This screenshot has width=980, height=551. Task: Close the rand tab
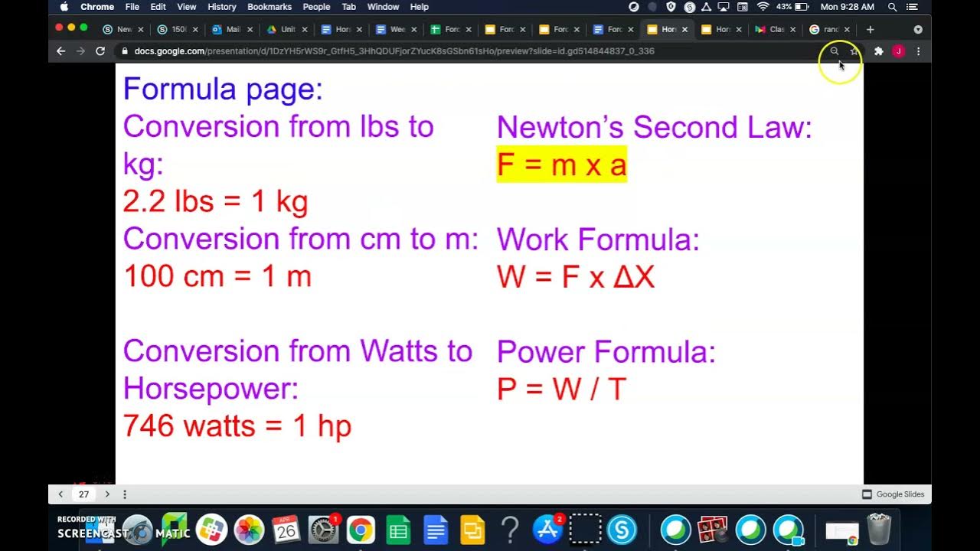pos(847,30)
